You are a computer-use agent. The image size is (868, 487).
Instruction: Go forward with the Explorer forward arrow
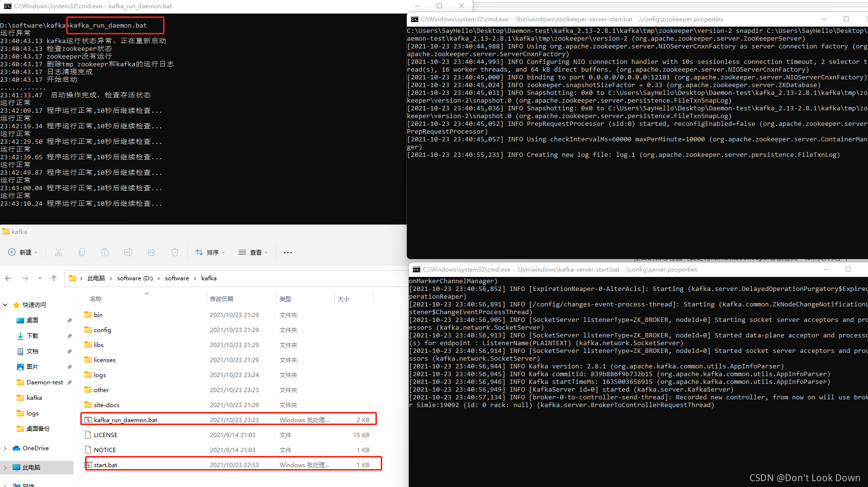[x=25, y=278]
